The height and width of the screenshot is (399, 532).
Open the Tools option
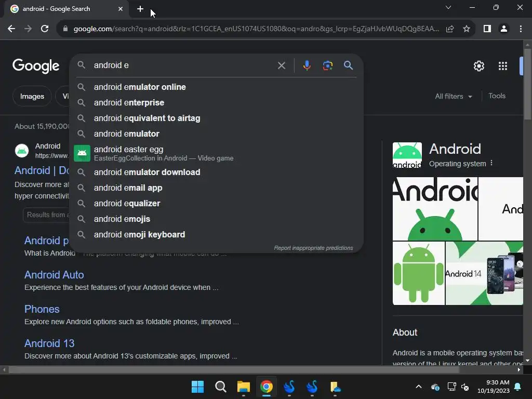tap(497, 96)
